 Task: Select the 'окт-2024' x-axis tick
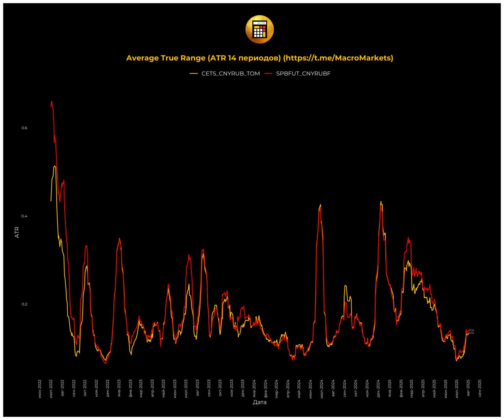[356, 388]
